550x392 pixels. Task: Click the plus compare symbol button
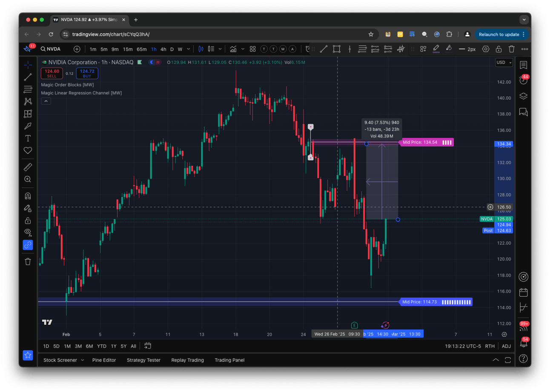pyautogui.click(x=77, y=49)
